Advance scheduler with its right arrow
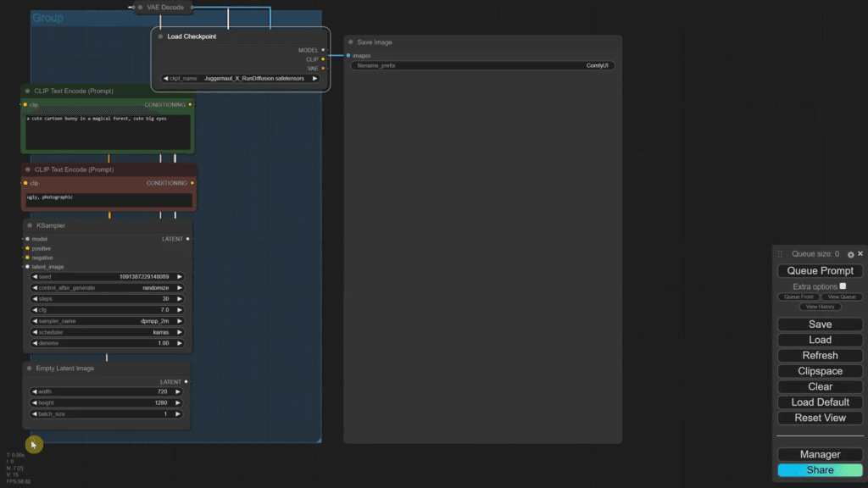 (180, 332)
